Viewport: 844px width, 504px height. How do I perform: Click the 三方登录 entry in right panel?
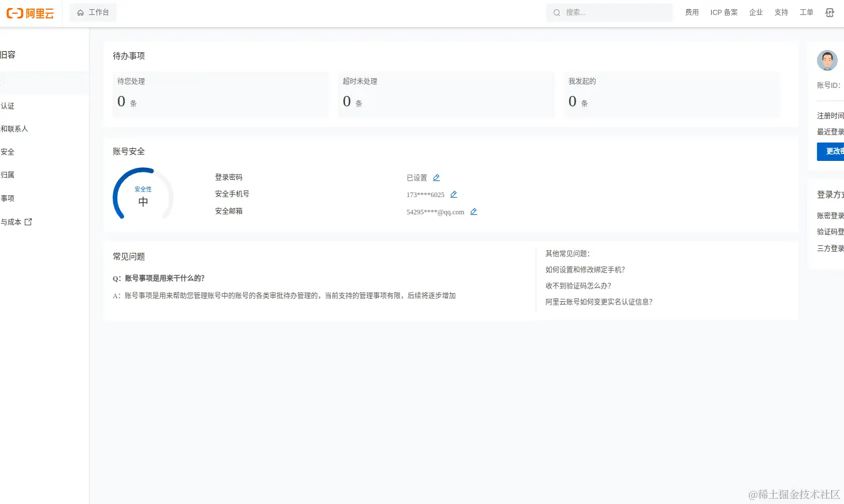click(830, 248)
